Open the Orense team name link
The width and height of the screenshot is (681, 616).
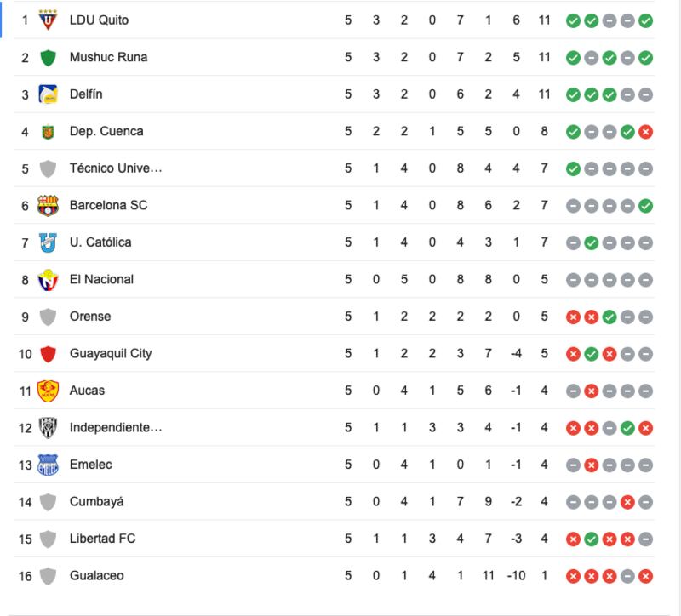90,317
